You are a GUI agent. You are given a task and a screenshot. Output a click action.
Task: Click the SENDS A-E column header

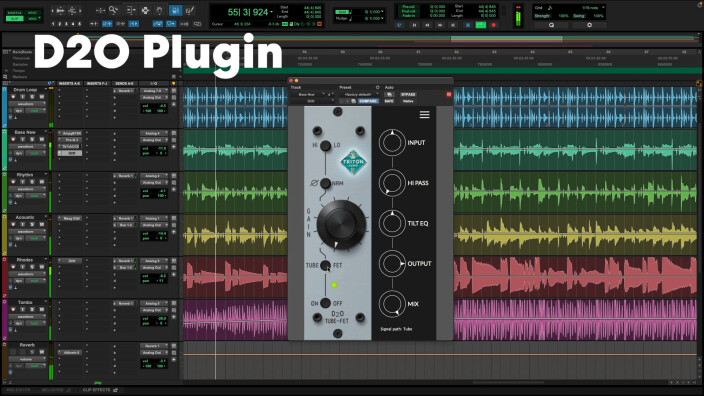[124, 84]
